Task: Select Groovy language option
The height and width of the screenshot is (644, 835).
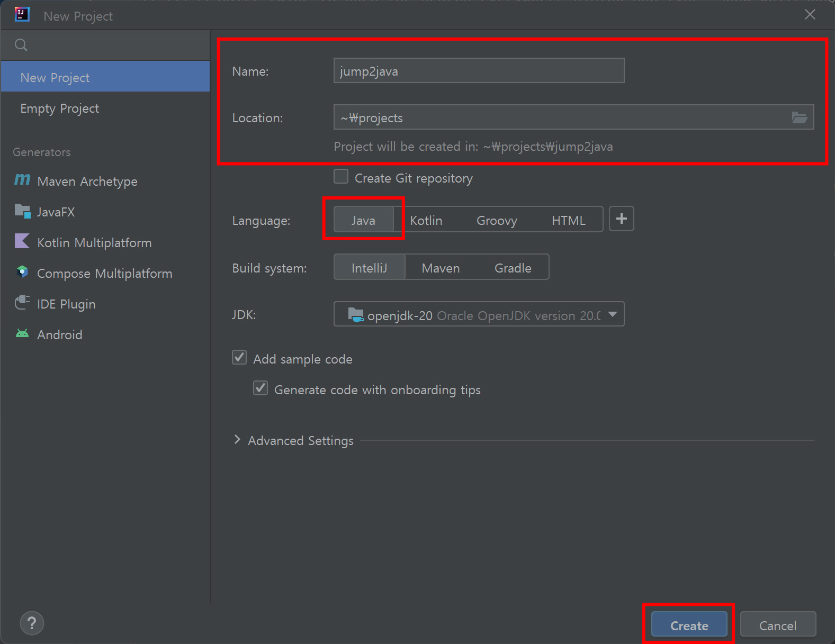Action: 497,220
